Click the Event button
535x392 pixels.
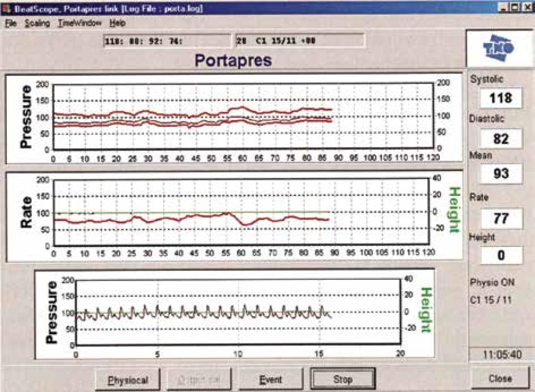271,379
